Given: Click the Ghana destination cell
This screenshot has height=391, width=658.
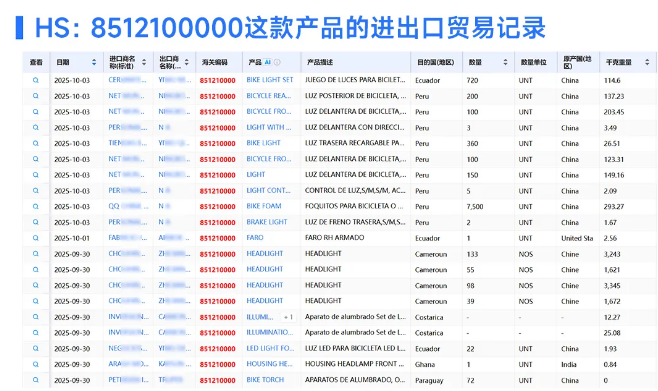Looking at the screenshot, I should click(x=425, y=364).
